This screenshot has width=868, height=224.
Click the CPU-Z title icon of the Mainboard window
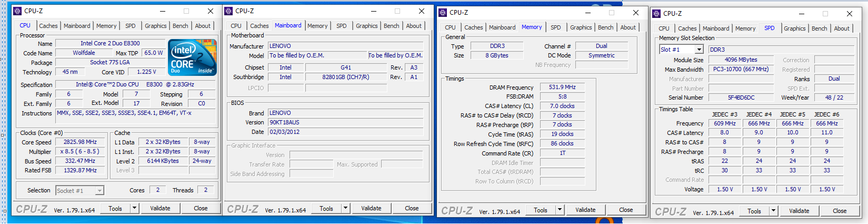click(228, 11)
